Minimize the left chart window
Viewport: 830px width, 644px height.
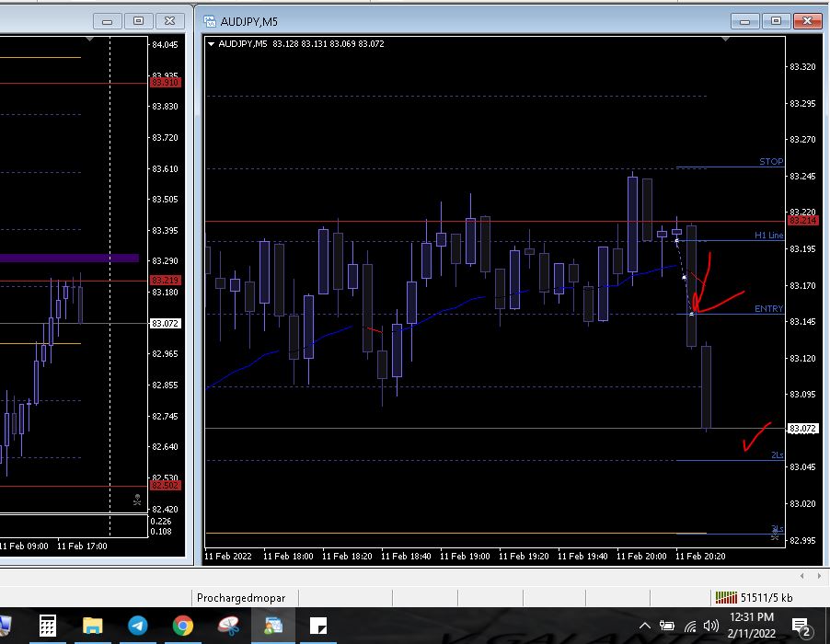click(107, 21)
